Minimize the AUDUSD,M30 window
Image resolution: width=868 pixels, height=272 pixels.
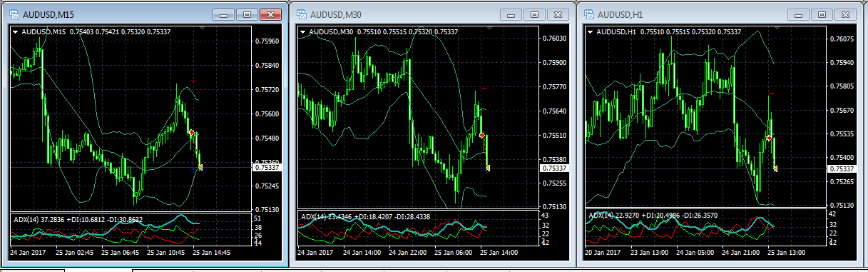(x=511, y=14)
